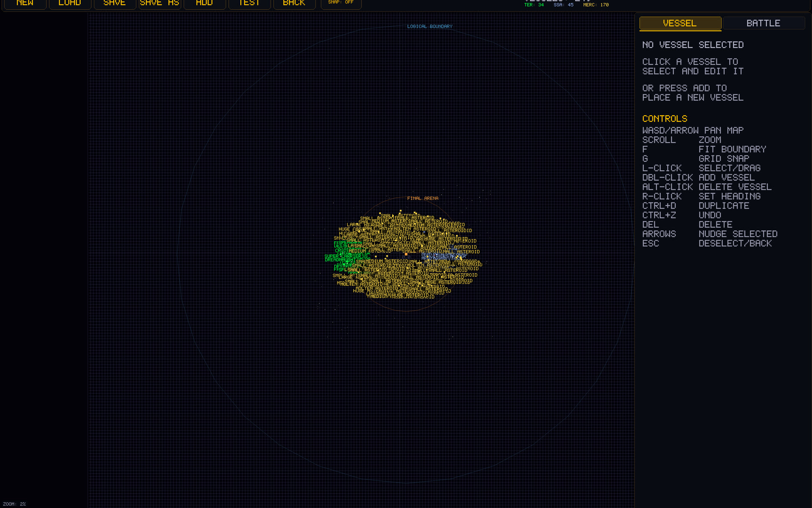Screen dimensions: 812x508
Task: Click the SAVE button
Action: pyautogui.click(x=115, y=3)
